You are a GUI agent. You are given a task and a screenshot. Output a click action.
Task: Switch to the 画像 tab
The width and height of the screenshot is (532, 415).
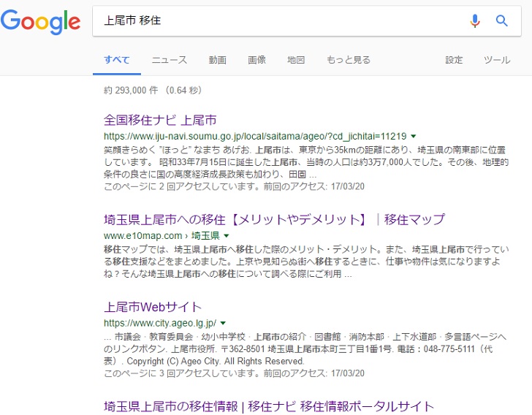(256, 60)
